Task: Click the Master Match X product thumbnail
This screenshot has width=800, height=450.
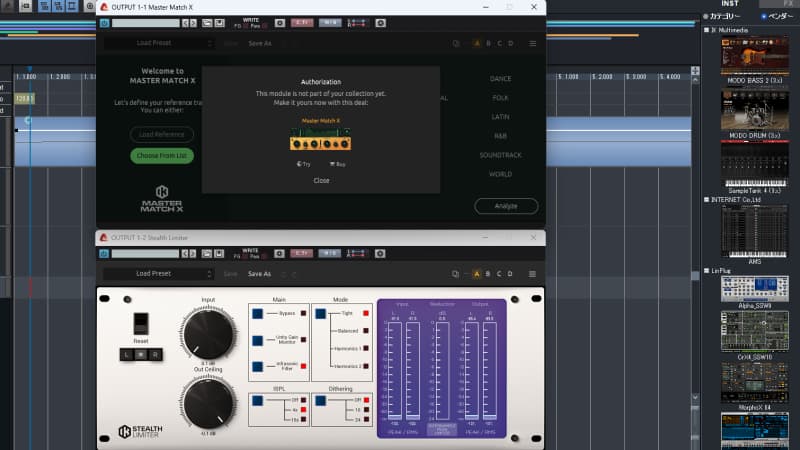Action: 320,139
